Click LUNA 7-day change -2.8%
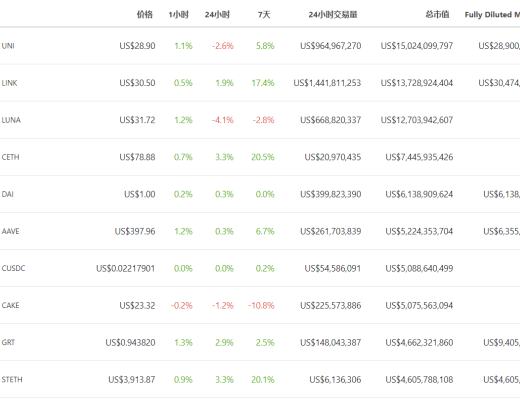 (263, 120)
